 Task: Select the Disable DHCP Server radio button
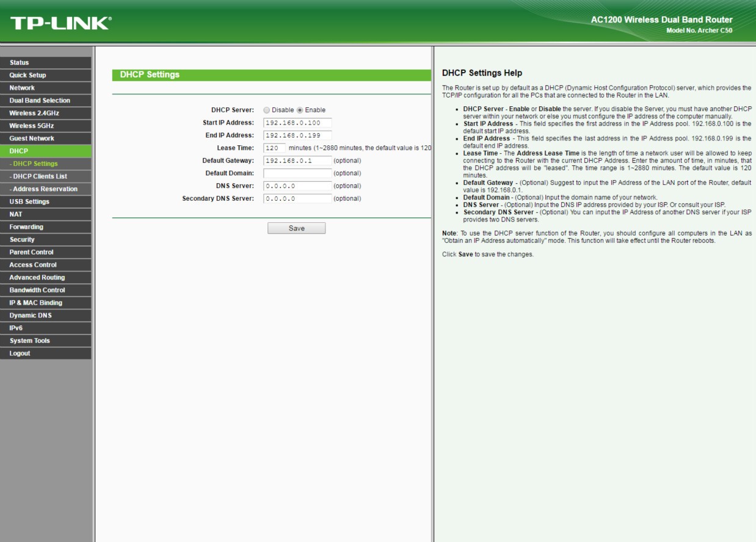pyautogui.click(x=266, y=110)
